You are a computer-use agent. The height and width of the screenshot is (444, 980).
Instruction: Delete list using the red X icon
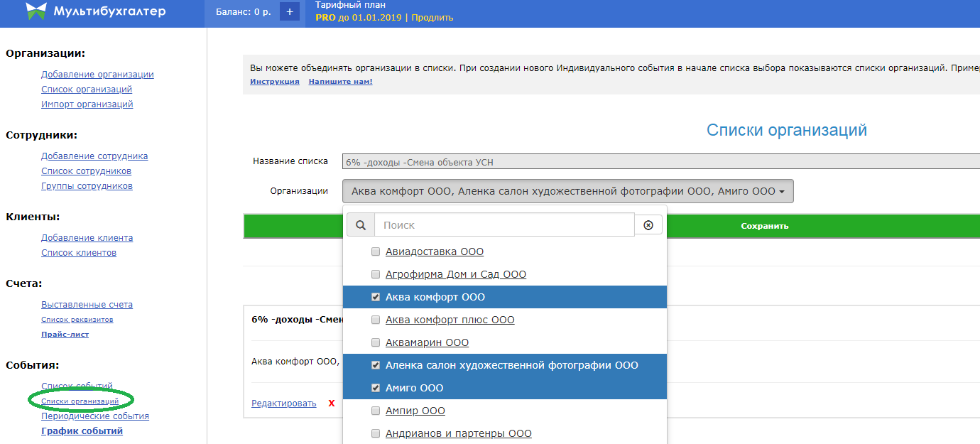pos(332,404)
